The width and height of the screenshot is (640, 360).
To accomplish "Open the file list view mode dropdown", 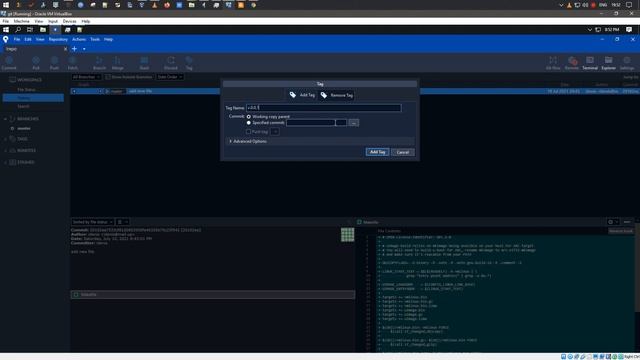I will 123,222.
